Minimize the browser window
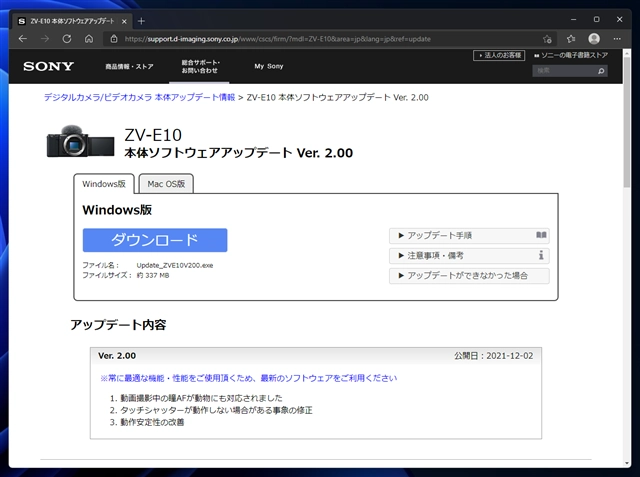This screenshot has height=477, width=640. pyautogui.click(x=573, y=19)
